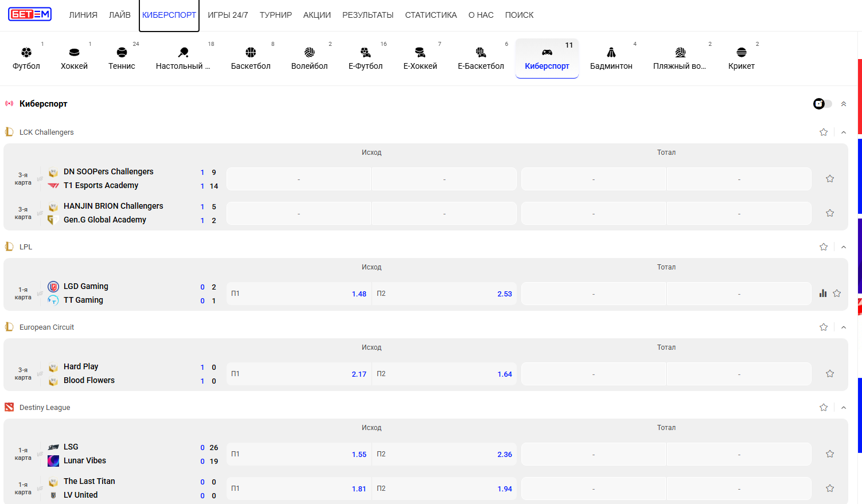Click the Киберспорт section heading
This screenshot has height=504, width=862.
tap(43, 104)
